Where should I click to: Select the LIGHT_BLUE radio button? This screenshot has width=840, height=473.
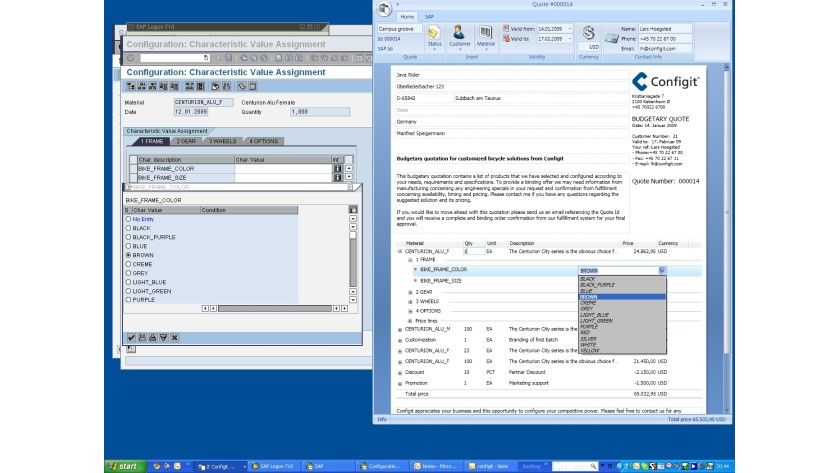128,282
